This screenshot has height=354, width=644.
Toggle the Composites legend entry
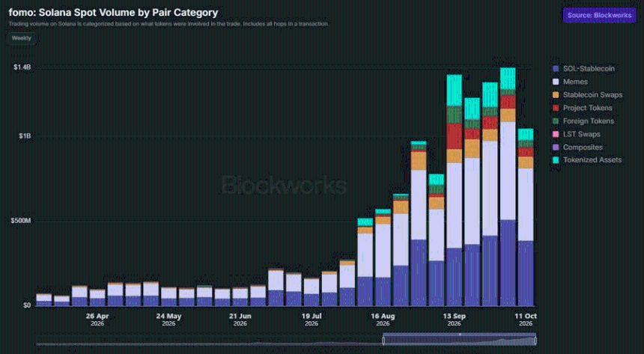(578, 147)
